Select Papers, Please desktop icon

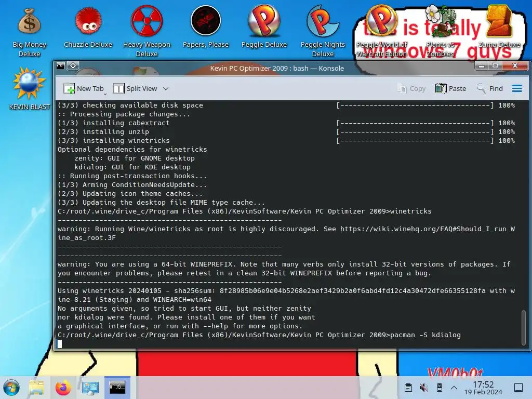[x=206, y=27]
